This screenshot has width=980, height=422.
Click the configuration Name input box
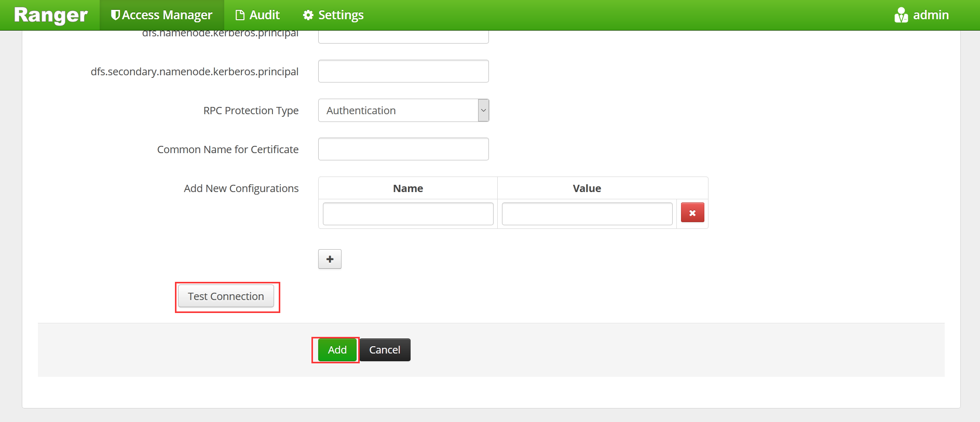[408, 214]
